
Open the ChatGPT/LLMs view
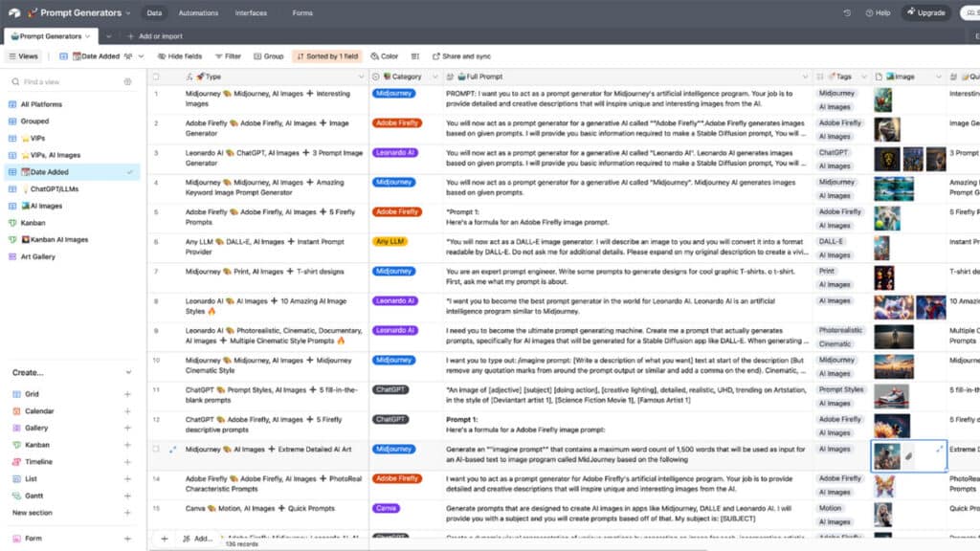click(71, 188)
